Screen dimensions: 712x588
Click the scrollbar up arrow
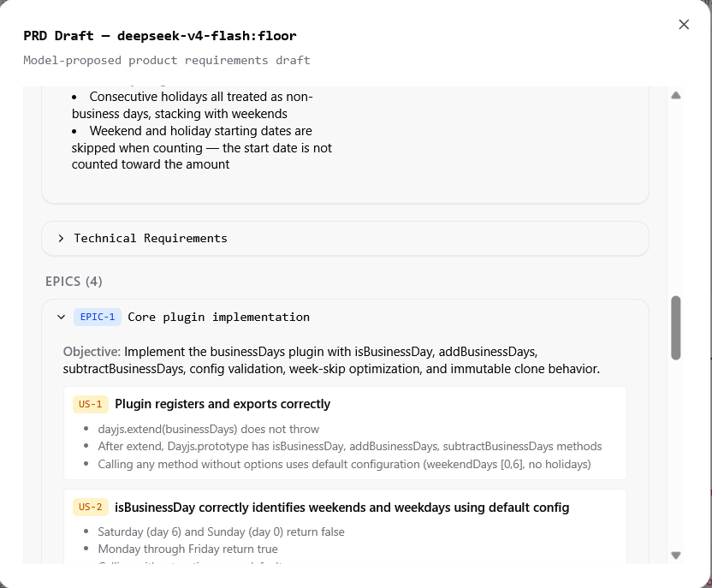676,95
